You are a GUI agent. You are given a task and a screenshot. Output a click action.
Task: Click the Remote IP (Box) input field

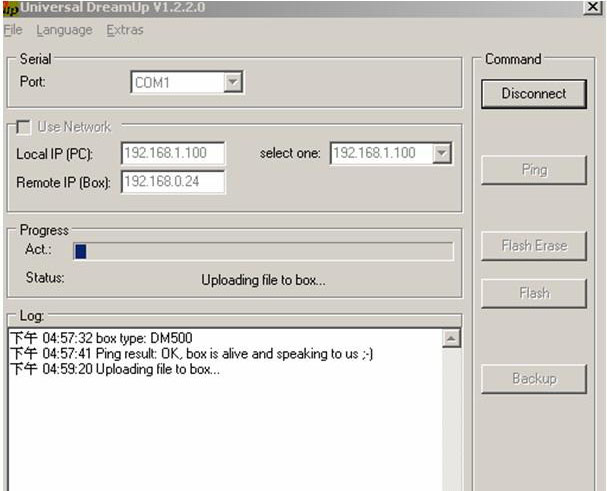pos(173,182)
